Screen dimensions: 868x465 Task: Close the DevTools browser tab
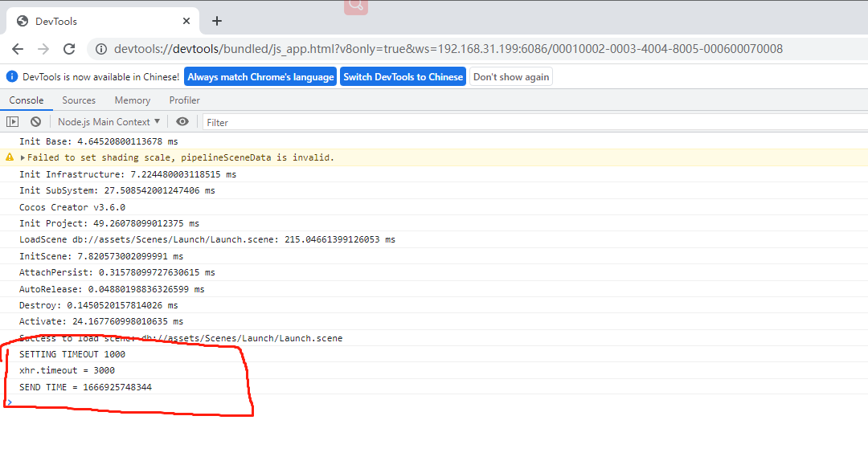pyautogui.click(x=186, y=21)
